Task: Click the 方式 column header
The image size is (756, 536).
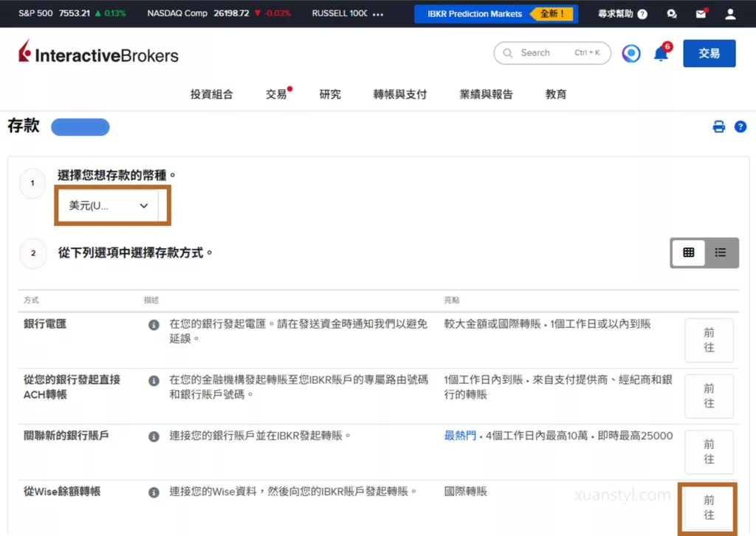Action: tap(31, 300)
